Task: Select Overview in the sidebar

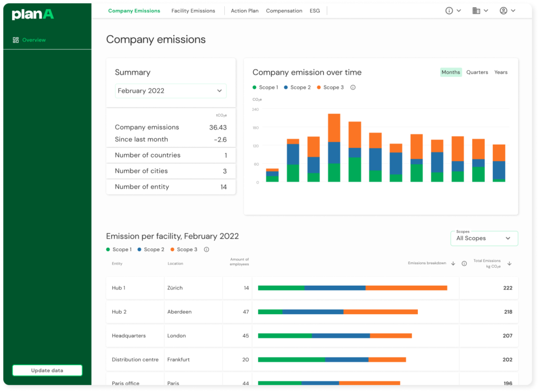Action: pyautogui.click(x=34, y=40)
